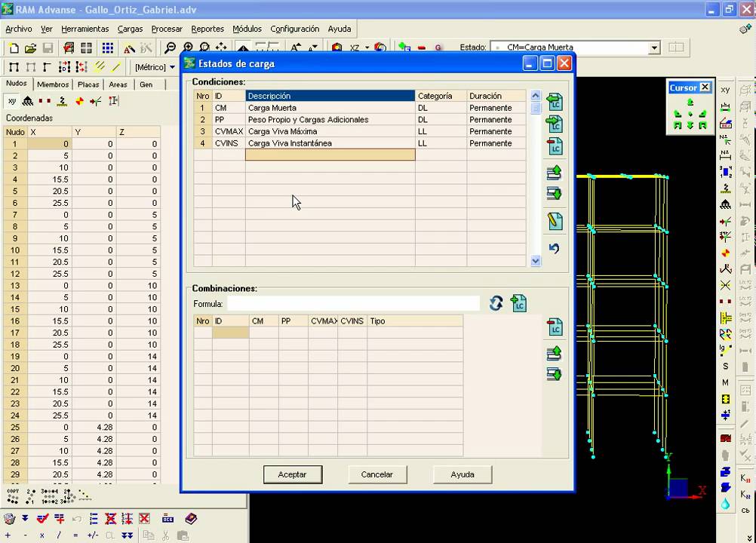Image resolution: width=756 pixels, height=543 pixels.
Task: Move the combination down with the green down arrow
Action: point(555,374)
